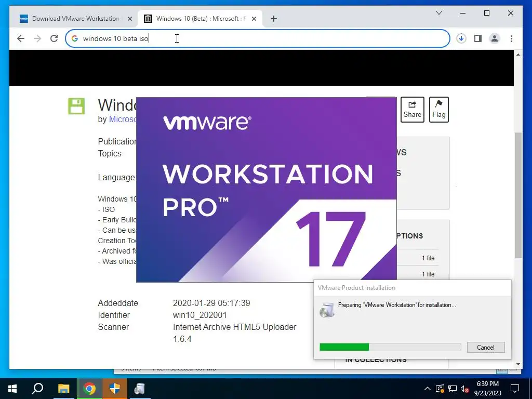Open the taskbar clock and date

(487, 389)
